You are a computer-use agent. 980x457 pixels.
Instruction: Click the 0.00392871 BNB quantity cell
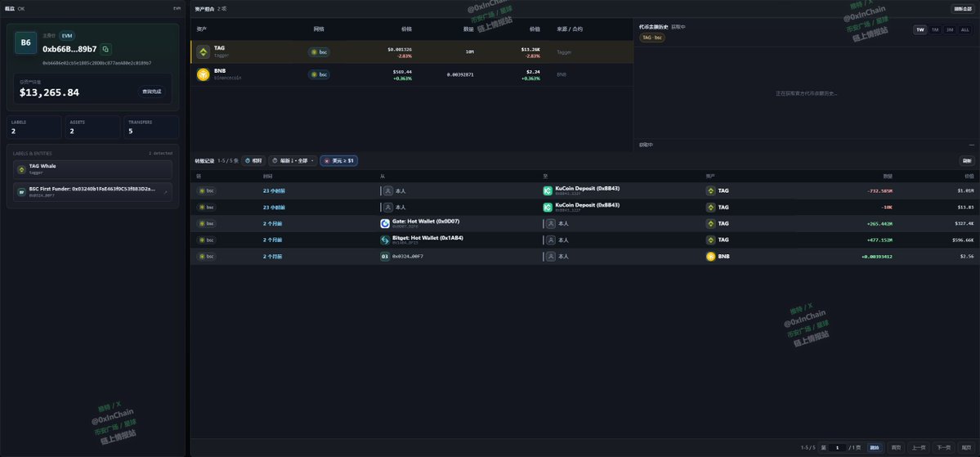(x=460, y=74)
